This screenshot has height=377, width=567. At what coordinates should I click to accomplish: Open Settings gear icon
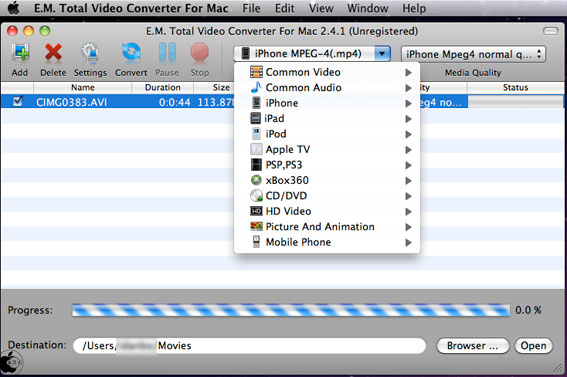[x=90, y=53]
